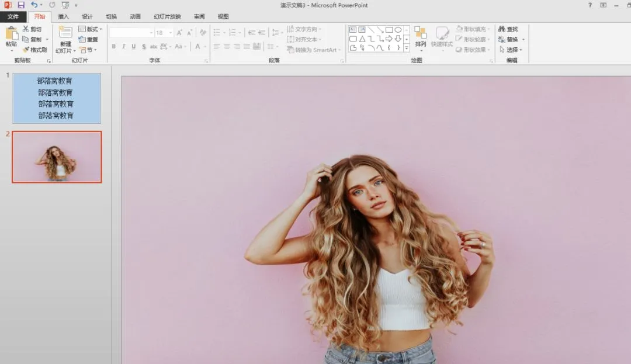Open the 选择 (Select) dropdown
631x364 pixels.
510,50
